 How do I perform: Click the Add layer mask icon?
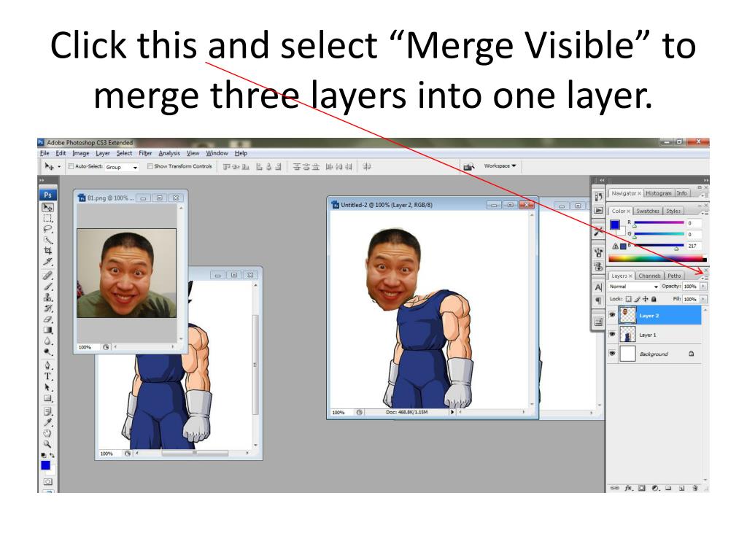[x=642, y=488]
